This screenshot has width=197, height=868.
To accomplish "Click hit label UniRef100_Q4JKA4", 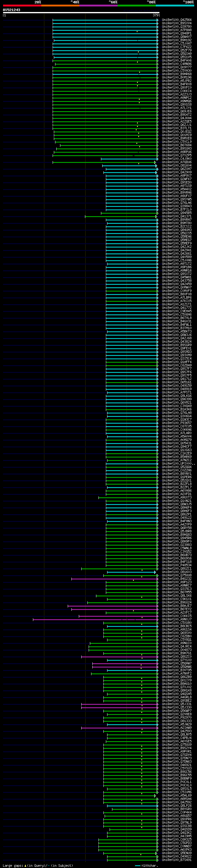I will pyautogui.click(x=177, y=118).
